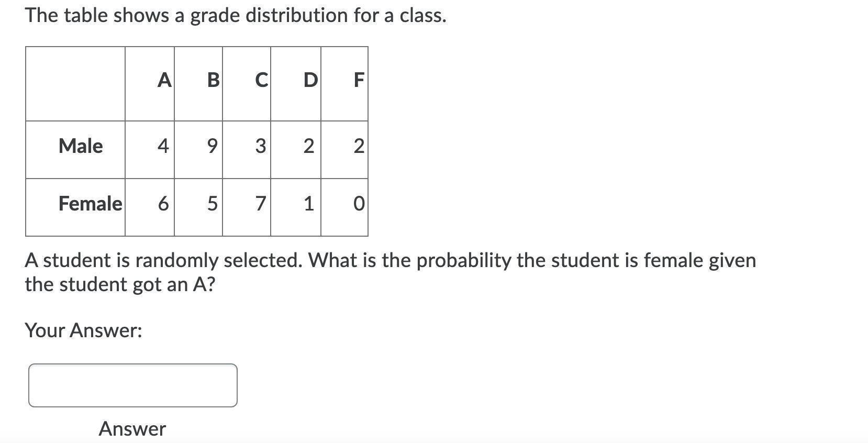Click the Female F cell showing 0

344,207
